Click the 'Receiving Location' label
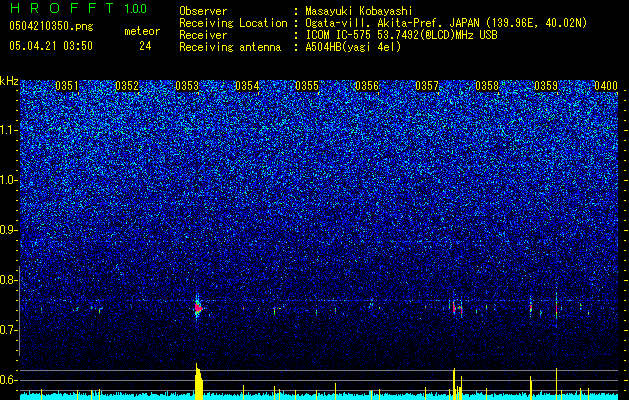The image size is (629, 400). (x=233, y=23)
